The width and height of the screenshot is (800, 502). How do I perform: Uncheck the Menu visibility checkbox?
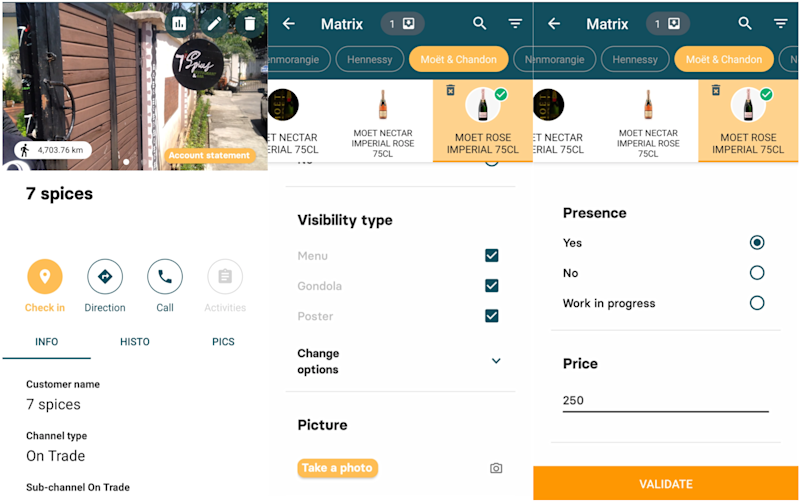tap(492, 256)
